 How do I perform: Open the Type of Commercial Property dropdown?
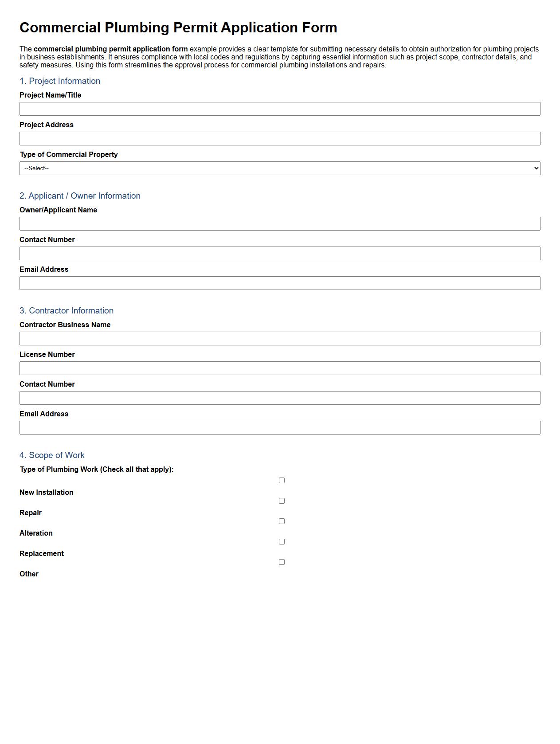(x=279, y=168)
